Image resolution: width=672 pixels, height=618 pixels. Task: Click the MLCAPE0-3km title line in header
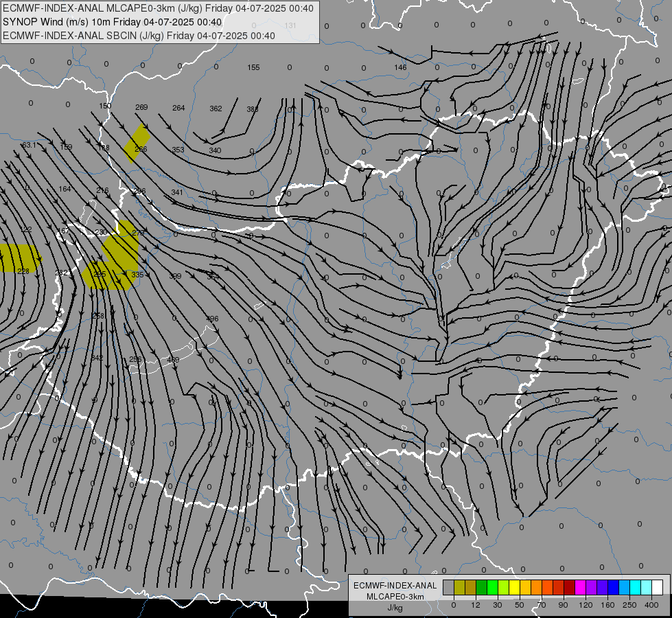click(158, 8)
